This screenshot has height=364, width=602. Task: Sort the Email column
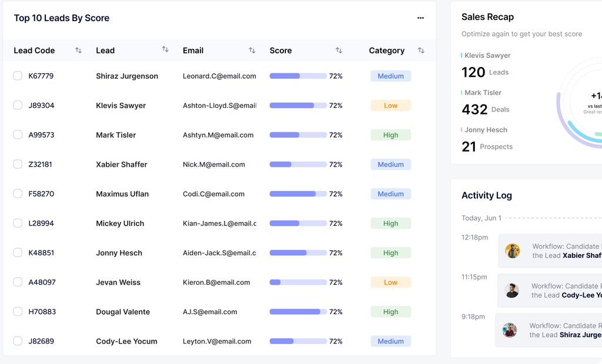252,50
